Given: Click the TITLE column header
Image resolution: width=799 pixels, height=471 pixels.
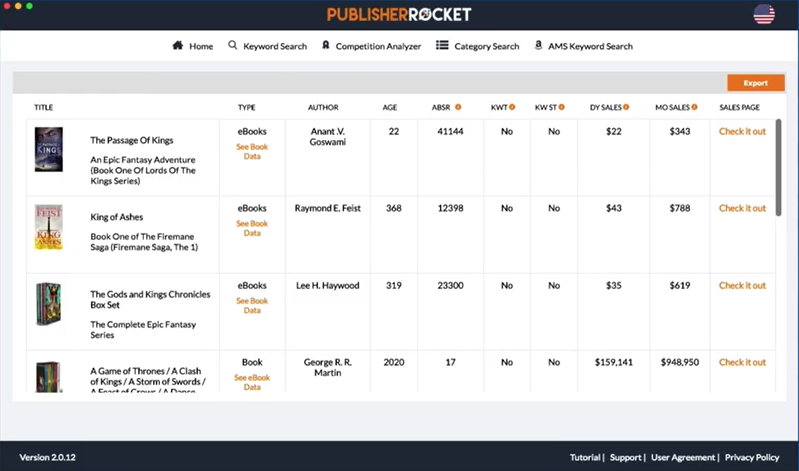Looking at the screenshot, I should point(43,107).
